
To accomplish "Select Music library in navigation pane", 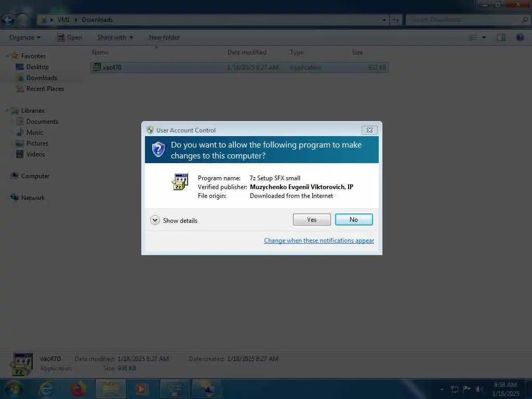I will pyautogui.click(x=34, y=132).
